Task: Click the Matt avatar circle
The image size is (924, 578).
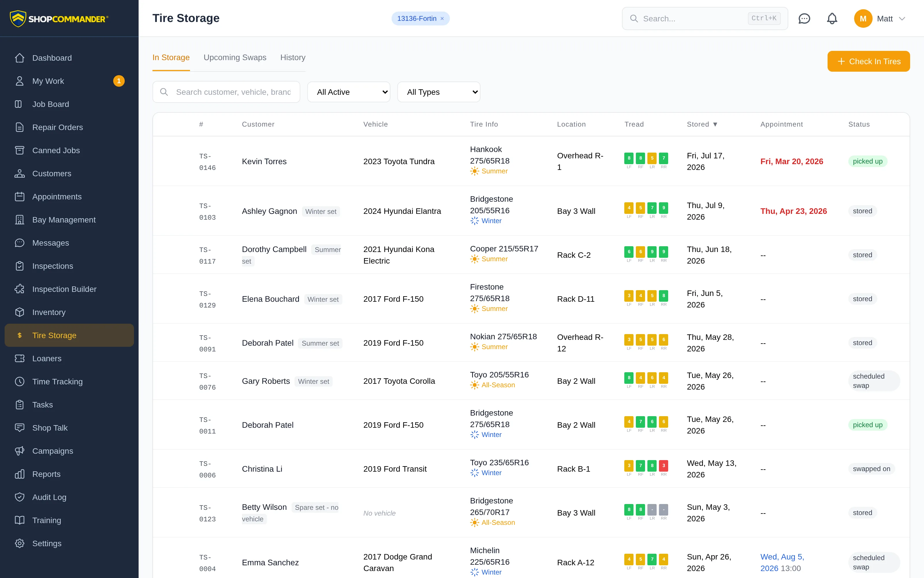Action: [x=863, y=18]
